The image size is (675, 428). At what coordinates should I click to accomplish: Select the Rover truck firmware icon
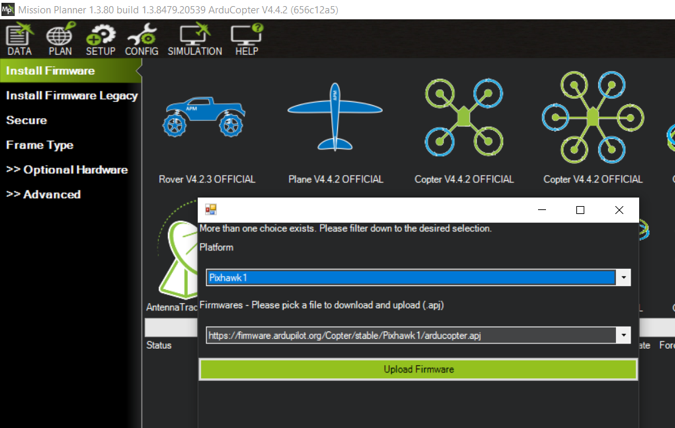[x=204, y=117]
